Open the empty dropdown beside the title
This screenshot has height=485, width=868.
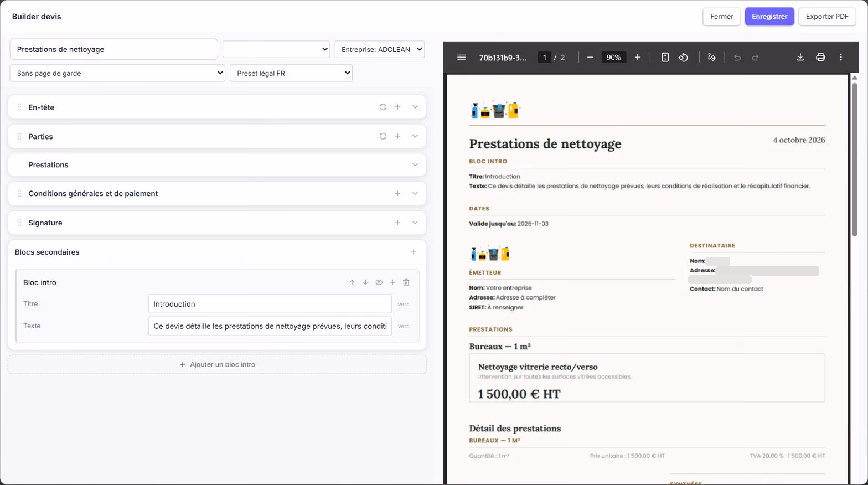click(276, 49)
